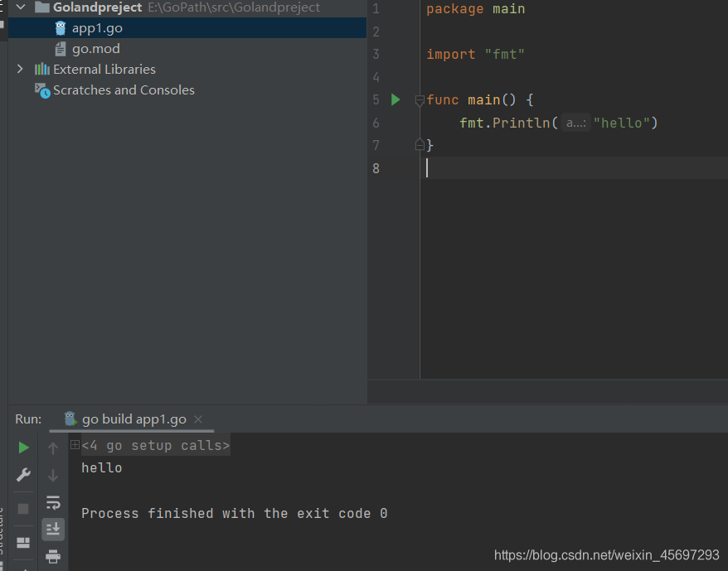Open the go.mod file

pyautogui.click(x=95, y=49)
